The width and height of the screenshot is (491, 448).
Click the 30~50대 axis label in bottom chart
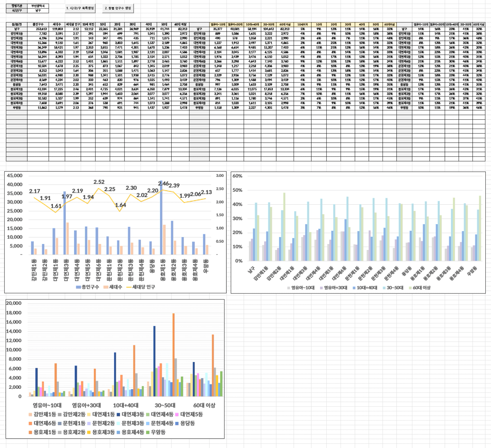pos(165,405)
